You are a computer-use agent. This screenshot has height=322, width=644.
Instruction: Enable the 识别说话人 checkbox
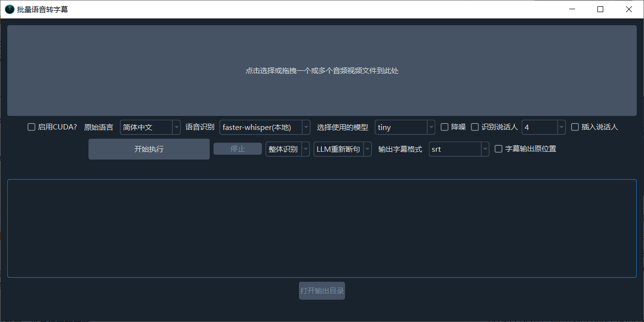point(475,127)
